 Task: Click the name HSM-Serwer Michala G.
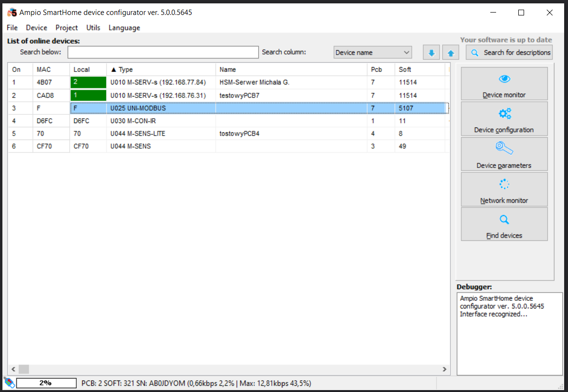click(254, 82)
